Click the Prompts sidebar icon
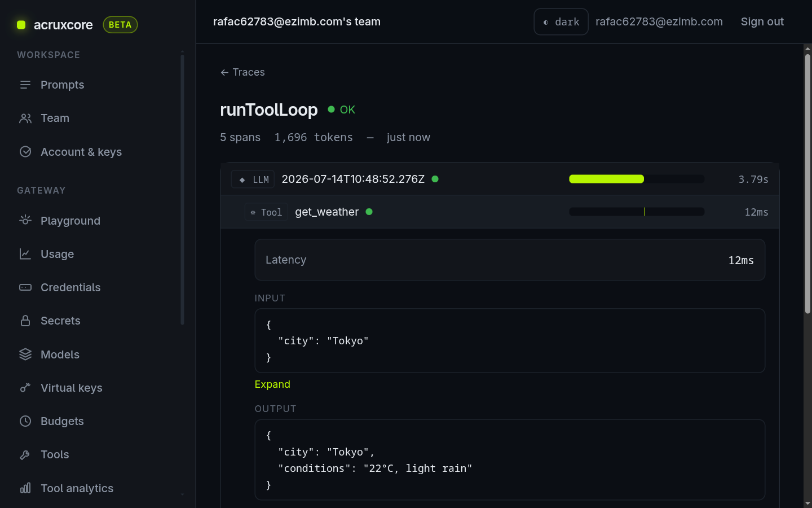The image size is (812, 508). pyautogui.click(x=25, y=85)
